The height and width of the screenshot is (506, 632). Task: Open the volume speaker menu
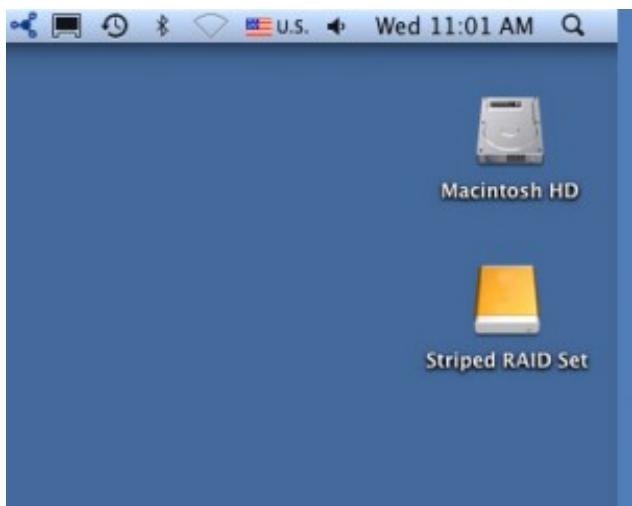(x=336, y=27)
